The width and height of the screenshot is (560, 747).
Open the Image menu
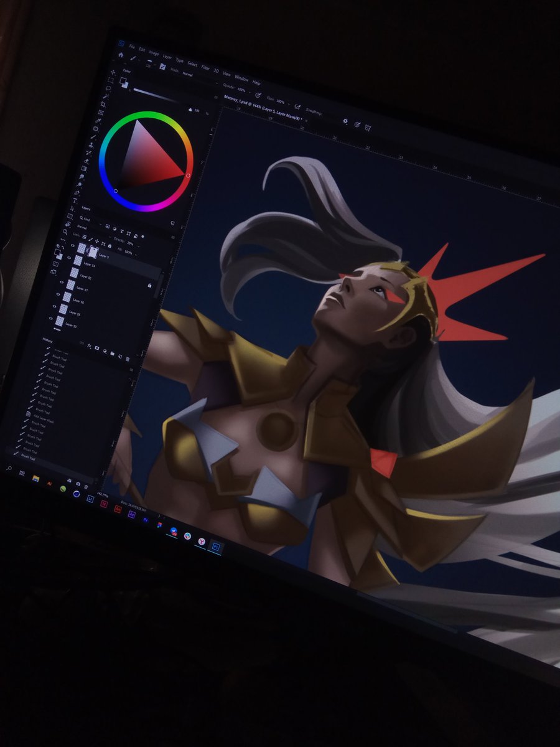click(154, 53)
